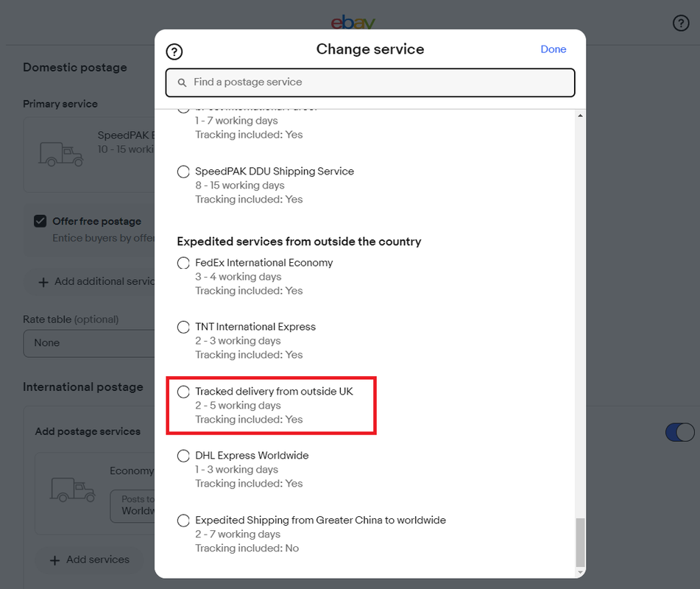Screen dimensions: 700x589
Task: Uncheck Offer free postage checkbox
Action: pyautogui.click(x=40, y=221)
